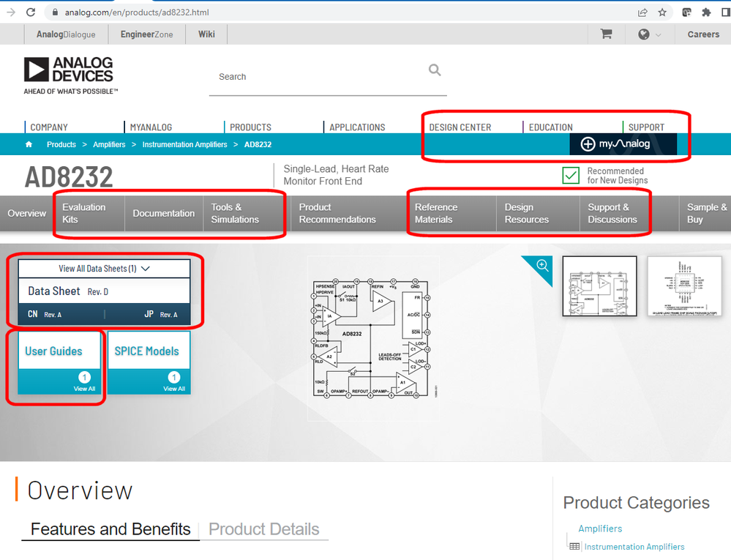
Task: Open the EDUCATION menu
Action: pos(550,127)
